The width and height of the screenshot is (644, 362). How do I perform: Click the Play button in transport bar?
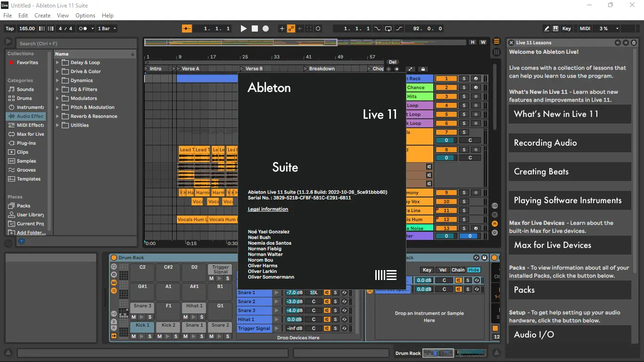243,29
